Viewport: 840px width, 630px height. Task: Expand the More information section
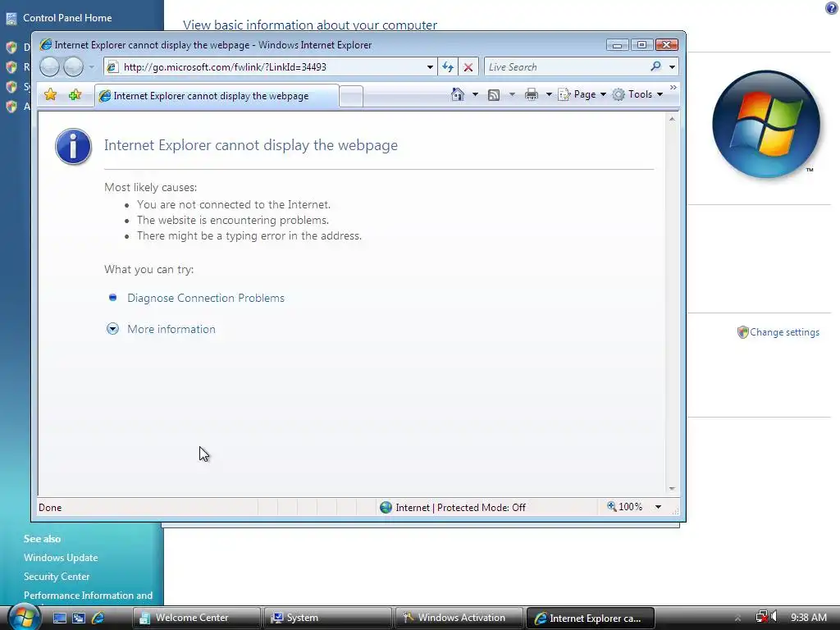(x=171, y=329)
